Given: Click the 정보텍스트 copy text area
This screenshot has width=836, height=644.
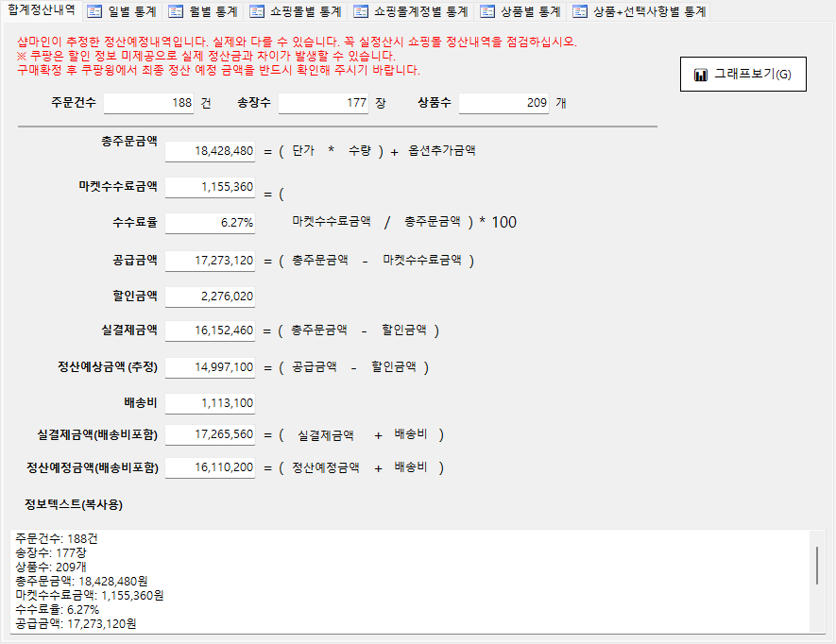Looking at the screenshot, I should coord(406,581).
